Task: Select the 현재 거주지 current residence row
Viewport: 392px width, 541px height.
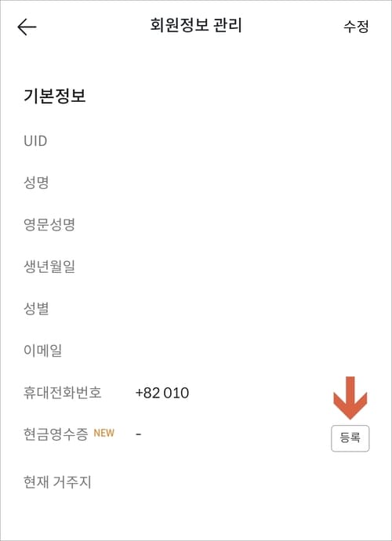Action: click(196, 482)
